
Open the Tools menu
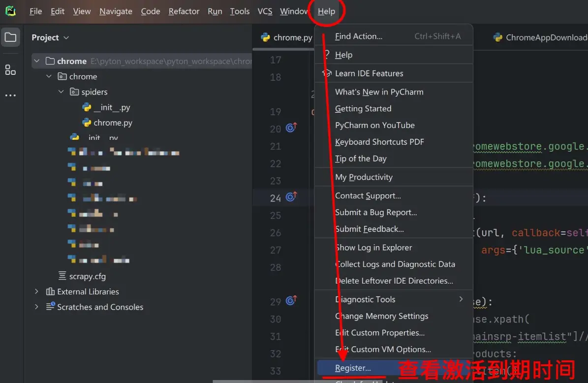240,11
